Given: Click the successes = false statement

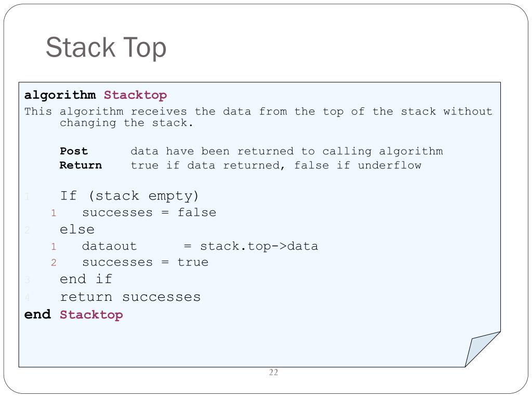Looking at the screenshot, I should tap(149, 212).
